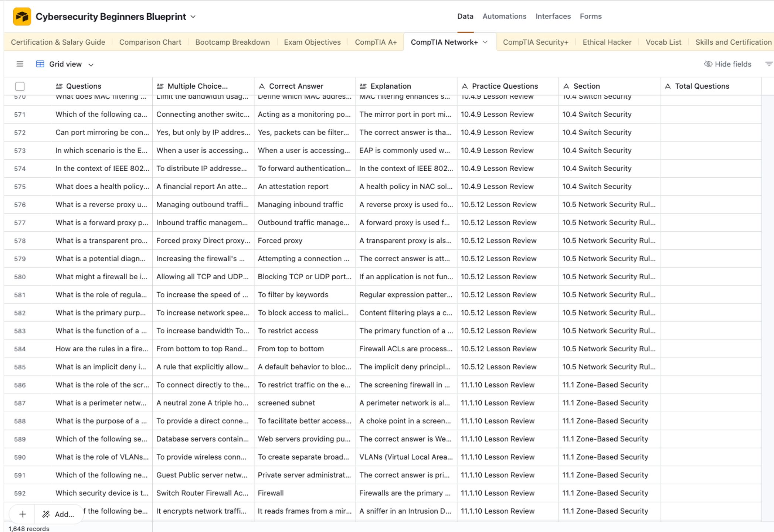The width and height of the screenshot is (774, 532).
Task: Click the Questions column header
Action: 102,86
